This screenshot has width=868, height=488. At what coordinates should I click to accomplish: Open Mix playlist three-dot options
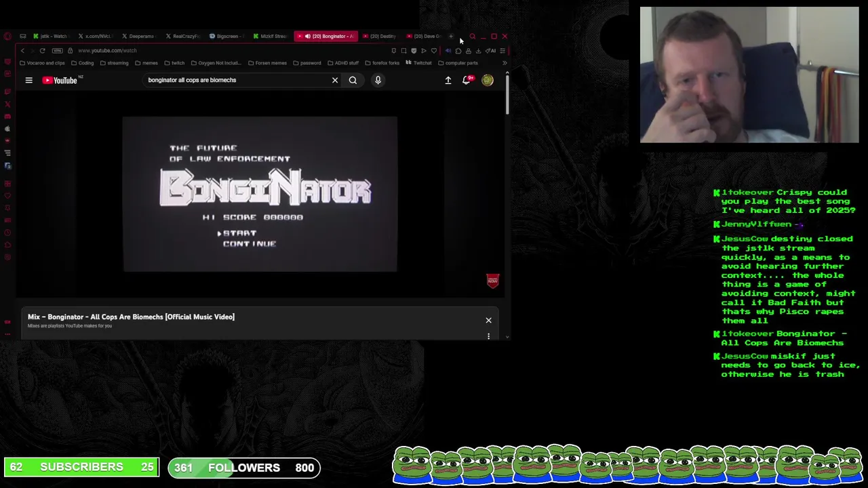click(488, 335)
